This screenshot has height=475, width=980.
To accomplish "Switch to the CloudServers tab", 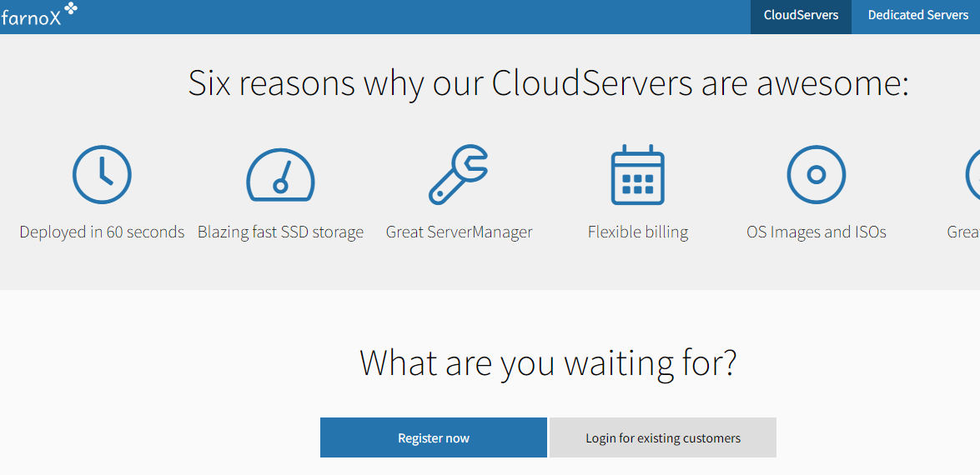I will (801, 16).
